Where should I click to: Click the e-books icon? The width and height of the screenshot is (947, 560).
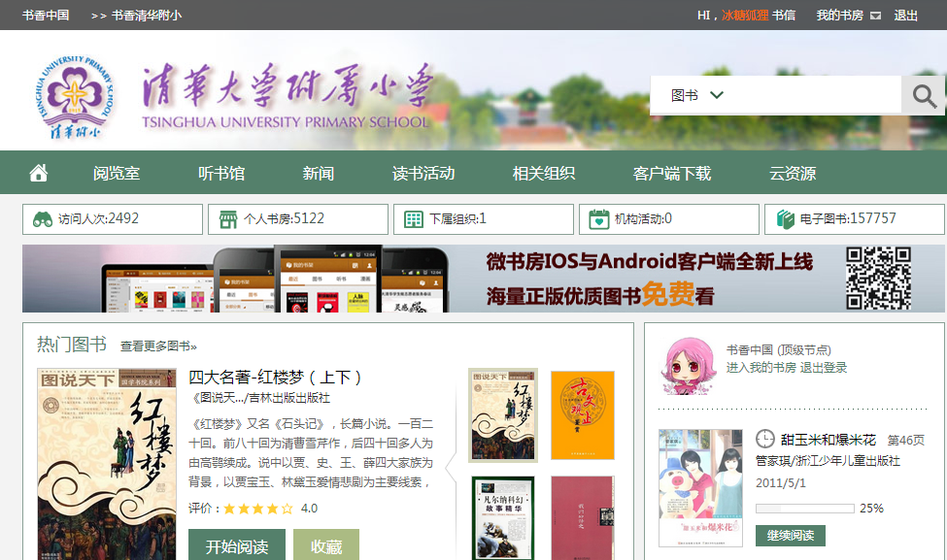click(x=785, y=219)
